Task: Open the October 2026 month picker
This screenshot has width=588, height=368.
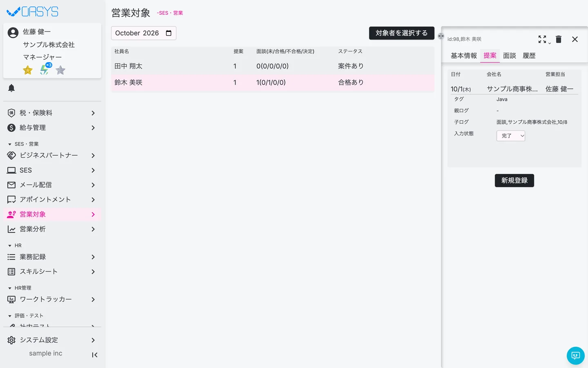Action: point(144,33)
